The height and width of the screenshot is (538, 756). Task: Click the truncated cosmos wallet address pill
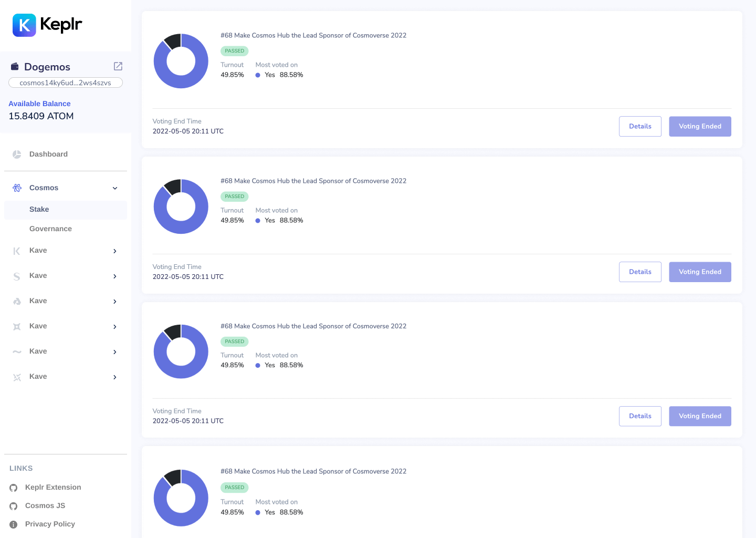tap(65, 82)
